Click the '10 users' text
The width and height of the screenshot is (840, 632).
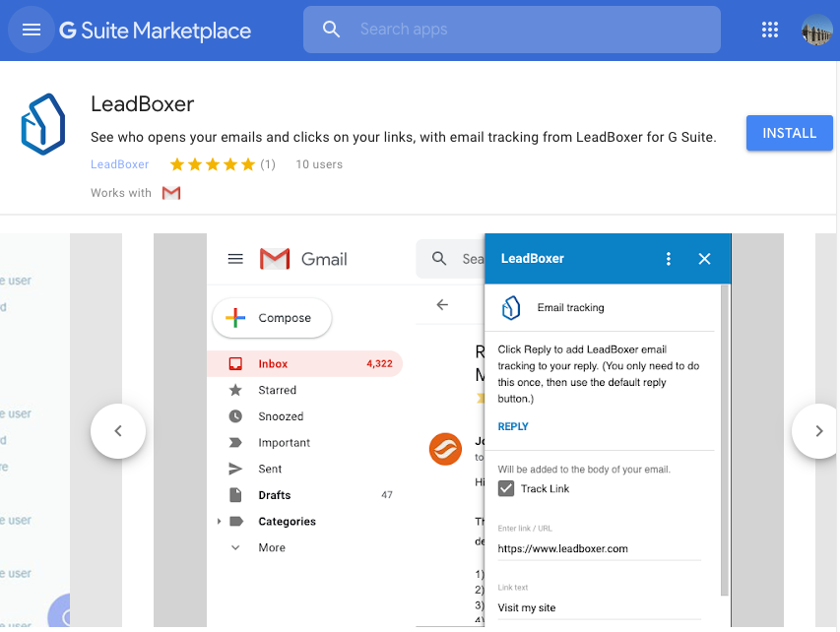pos(319,164)
